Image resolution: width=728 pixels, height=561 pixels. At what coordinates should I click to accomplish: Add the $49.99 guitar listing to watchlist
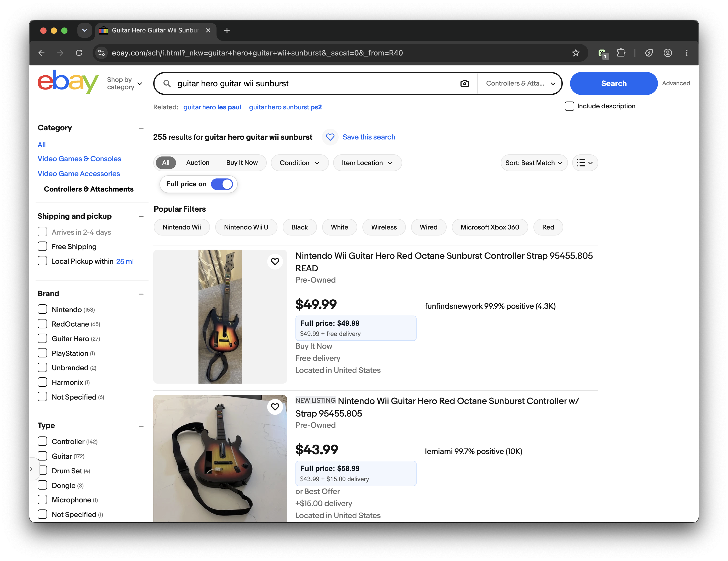275,261
